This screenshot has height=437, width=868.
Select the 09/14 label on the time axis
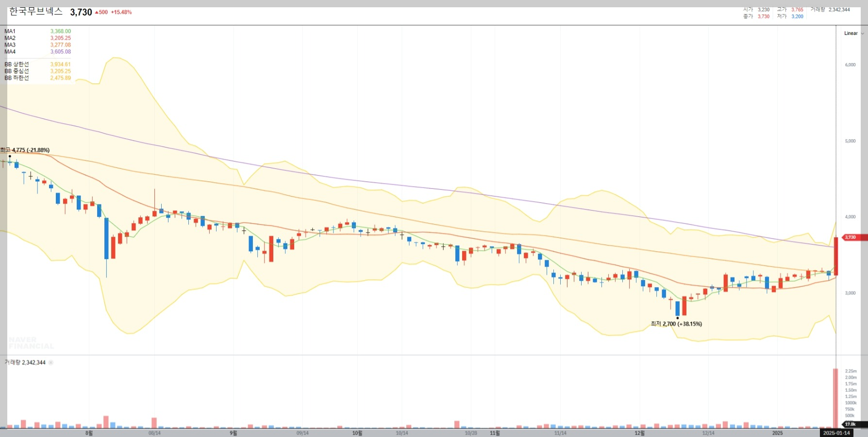(302, 433)
